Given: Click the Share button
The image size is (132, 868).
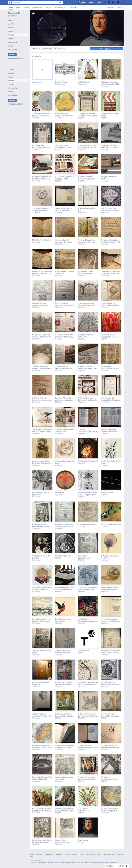Looking at the screenshot, I should pyautogui.click(x=58, y=49).
